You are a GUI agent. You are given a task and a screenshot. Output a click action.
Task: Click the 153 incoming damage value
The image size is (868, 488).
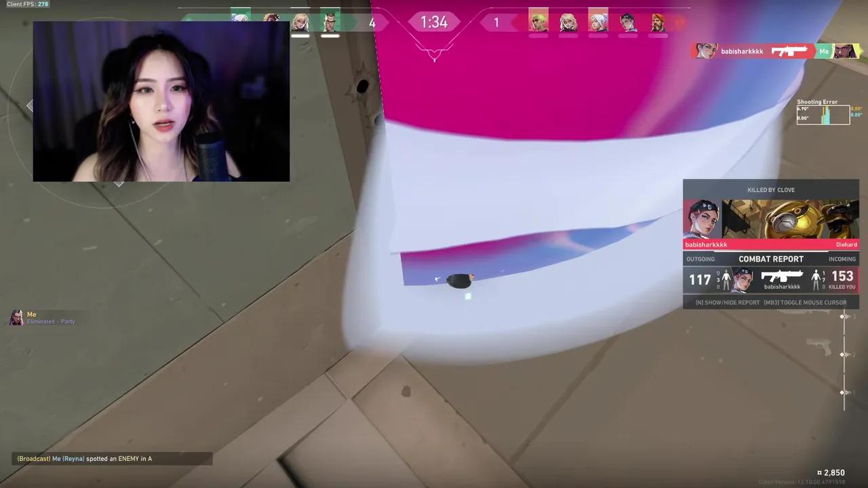click(842, 276)
